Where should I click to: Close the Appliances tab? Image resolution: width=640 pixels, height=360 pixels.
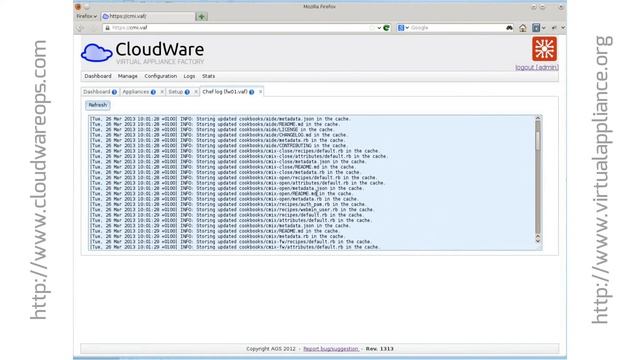click(x=162, y=92)
